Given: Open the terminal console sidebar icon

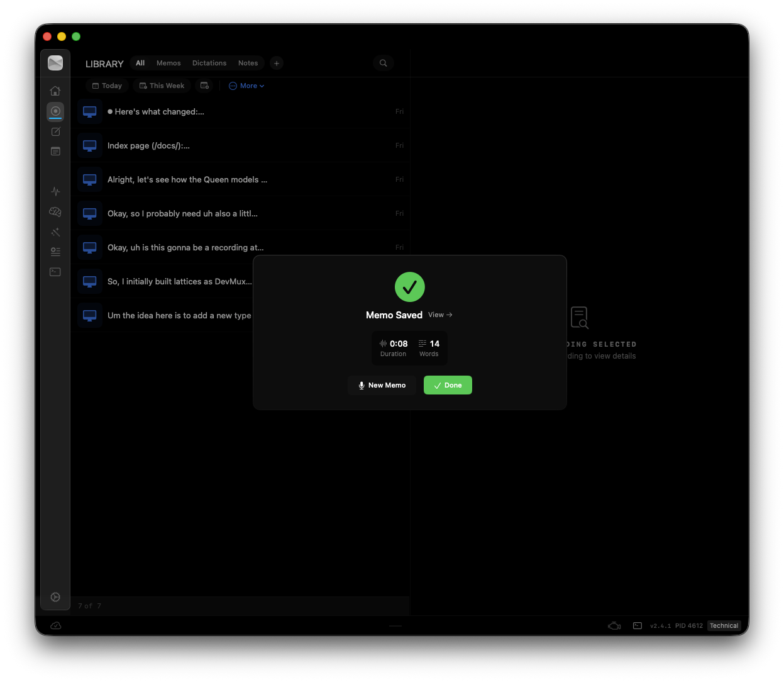Looking at the screenshot, I should coord(55,272).
